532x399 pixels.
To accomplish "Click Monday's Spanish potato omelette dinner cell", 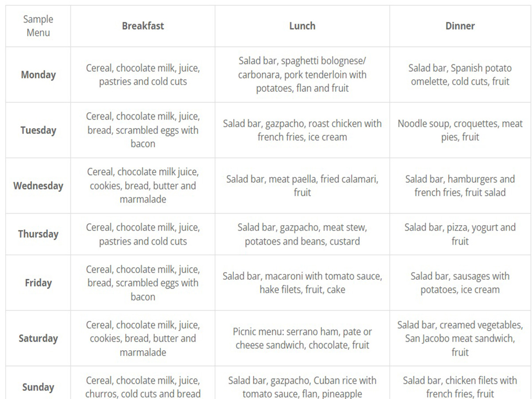I will click(460, 74).
